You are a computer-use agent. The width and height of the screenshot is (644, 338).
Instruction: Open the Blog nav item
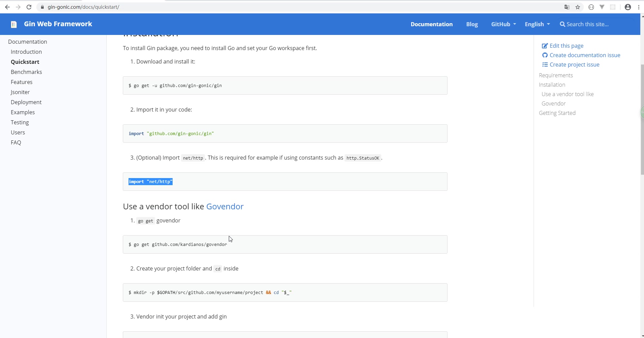[472, 24]
